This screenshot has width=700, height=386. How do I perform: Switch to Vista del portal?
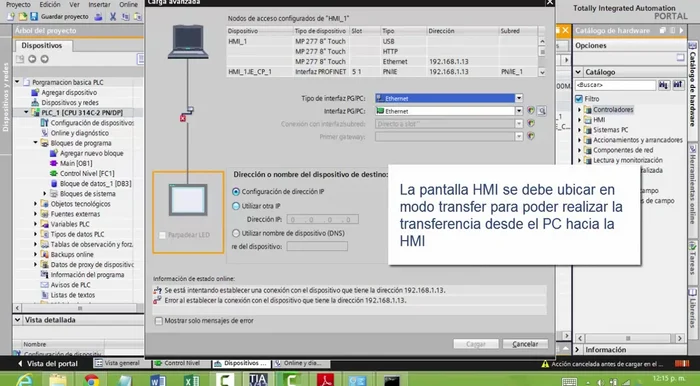tap(48, 364)
